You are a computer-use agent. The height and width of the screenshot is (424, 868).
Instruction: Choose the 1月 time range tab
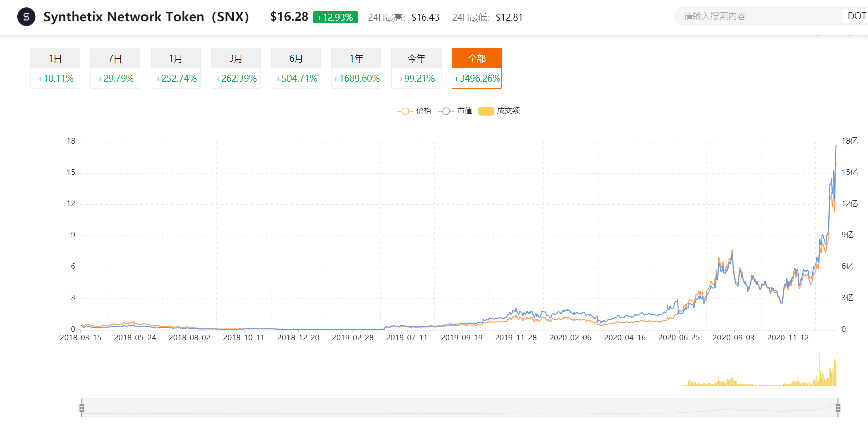click(x=176, y=68)
